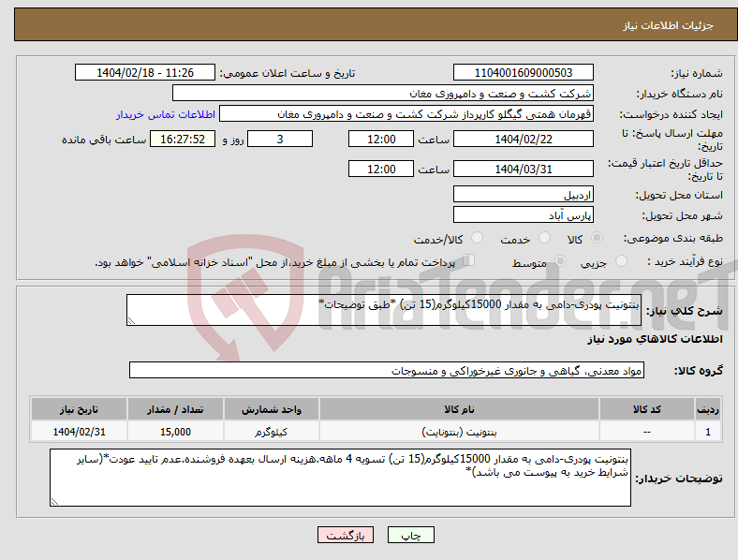Click the quantity cell 15,000

pos(175,432)
